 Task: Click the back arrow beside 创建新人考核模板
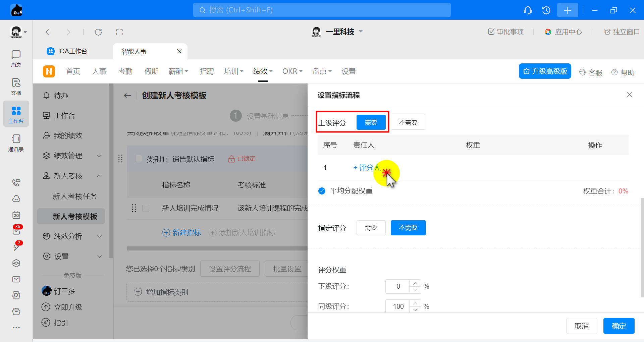[x=127, y=96]
